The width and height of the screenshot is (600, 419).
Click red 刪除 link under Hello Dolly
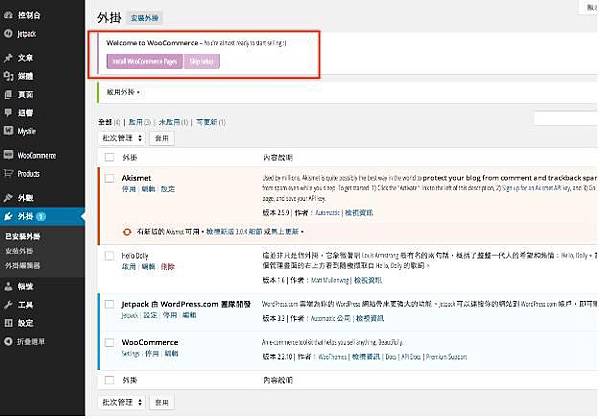pyautogui.click(x=168, y=266)
